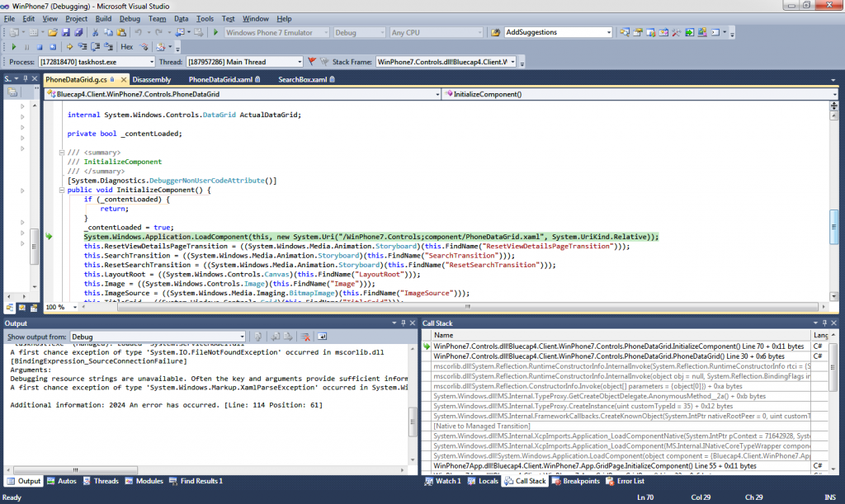Expand the AddSuggestions find combo box

pos(609,32)
